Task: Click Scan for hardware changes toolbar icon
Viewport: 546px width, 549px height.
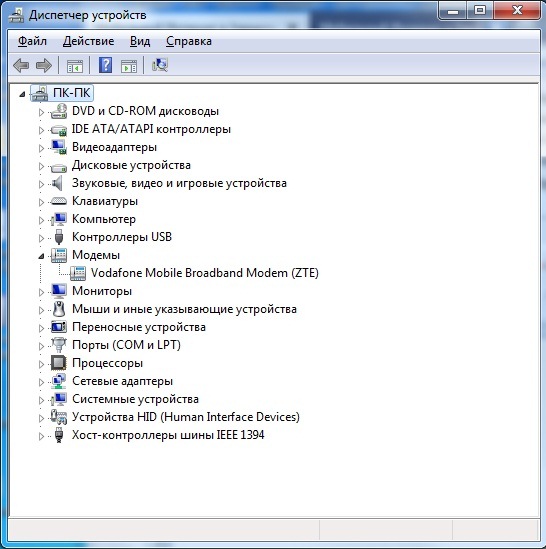Action: pyautogui.click(x=160, y=65)
